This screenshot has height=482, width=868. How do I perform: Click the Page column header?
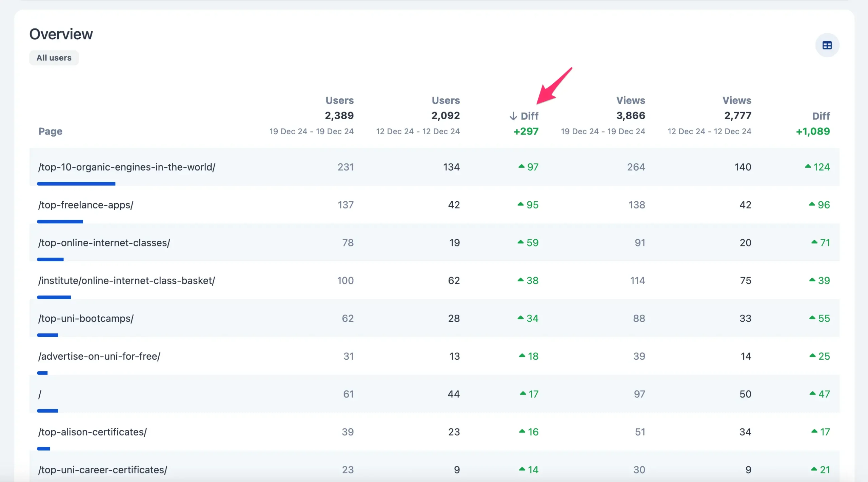click(50, 131)
